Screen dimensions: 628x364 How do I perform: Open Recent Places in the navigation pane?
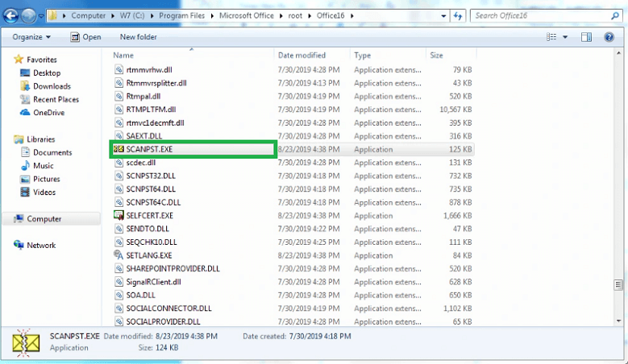point(56,99)
